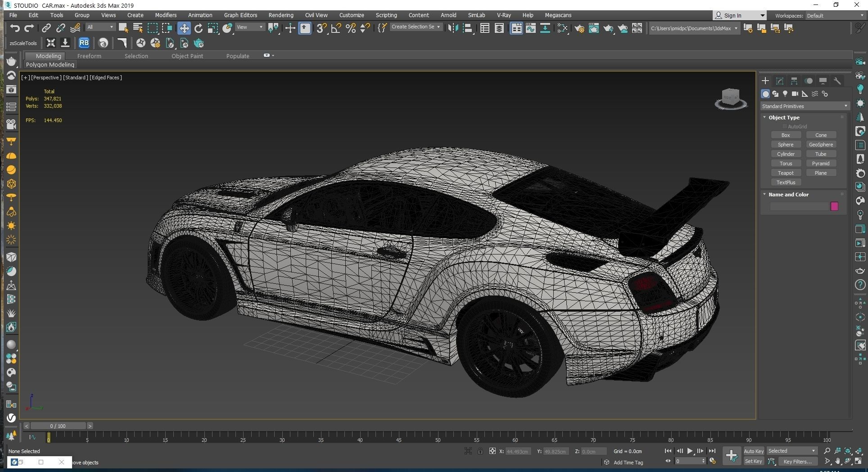Open the Standard Primitives category dropdown
Viewport: 868px width, 472px height.
click(x=805, y=106)
